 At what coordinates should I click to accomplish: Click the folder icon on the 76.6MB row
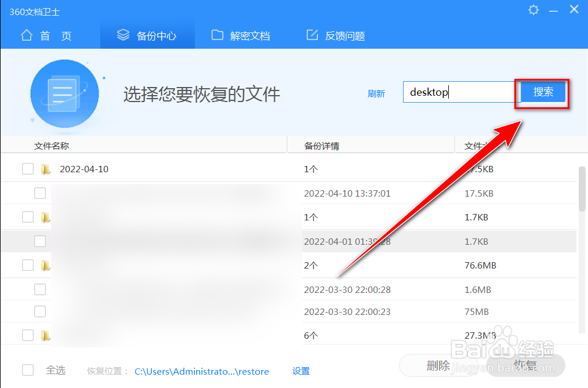(46, 264)
